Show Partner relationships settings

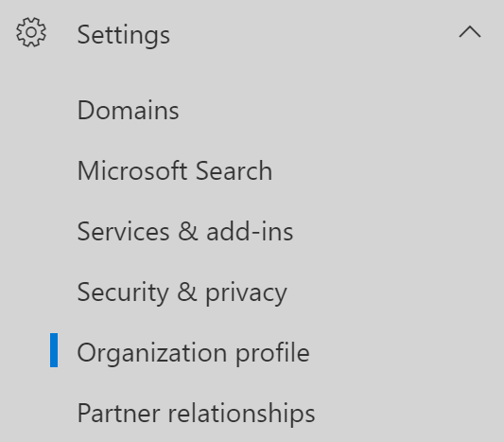click(x=196, y=414)
